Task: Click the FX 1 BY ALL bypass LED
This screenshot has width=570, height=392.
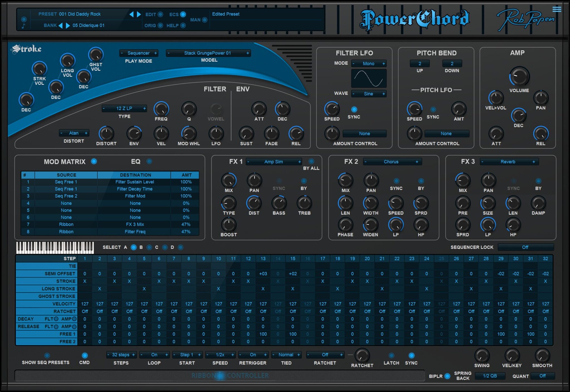Action: click(311, 161)
